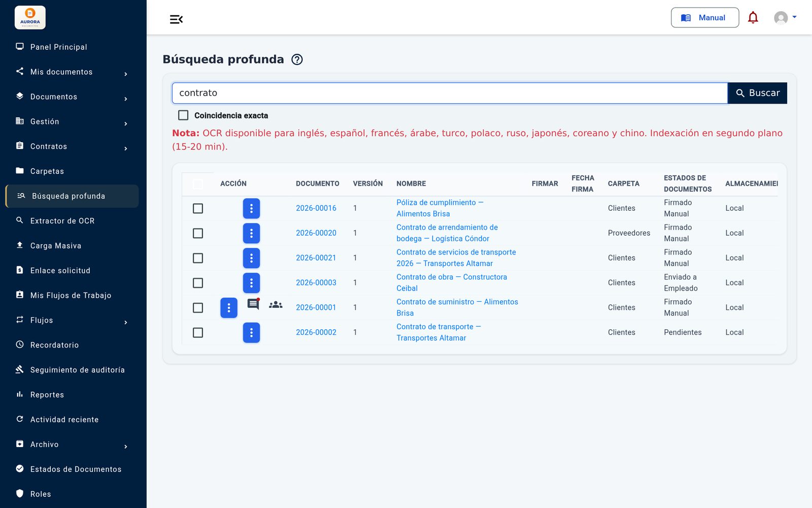
Task: Open action menu for document 2026-00002
Action: pyautogui.click(x=251, y=333)
